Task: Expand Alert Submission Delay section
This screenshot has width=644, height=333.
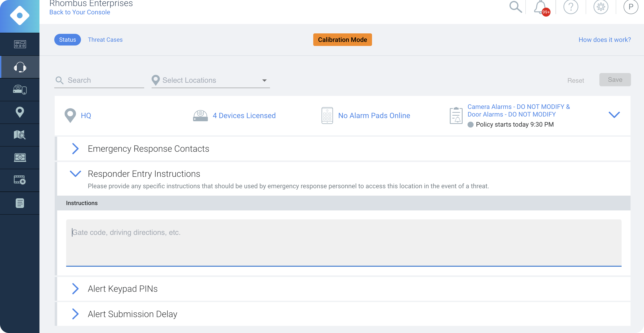Action: pos(75,314)
